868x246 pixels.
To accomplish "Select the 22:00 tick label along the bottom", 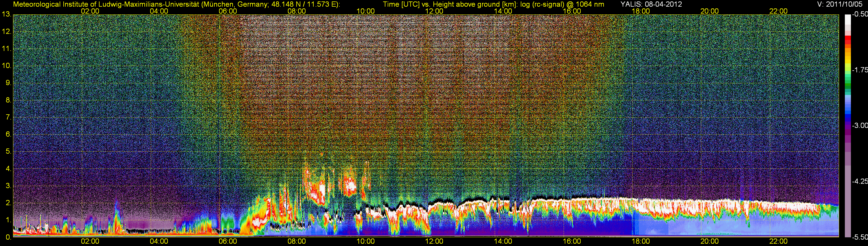I will [x=778, y=241].
